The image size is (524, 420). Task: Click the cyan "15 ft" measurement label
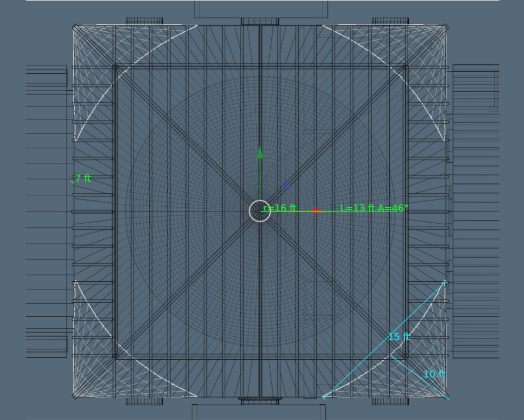pyautogui.click(x=398, y=337)
